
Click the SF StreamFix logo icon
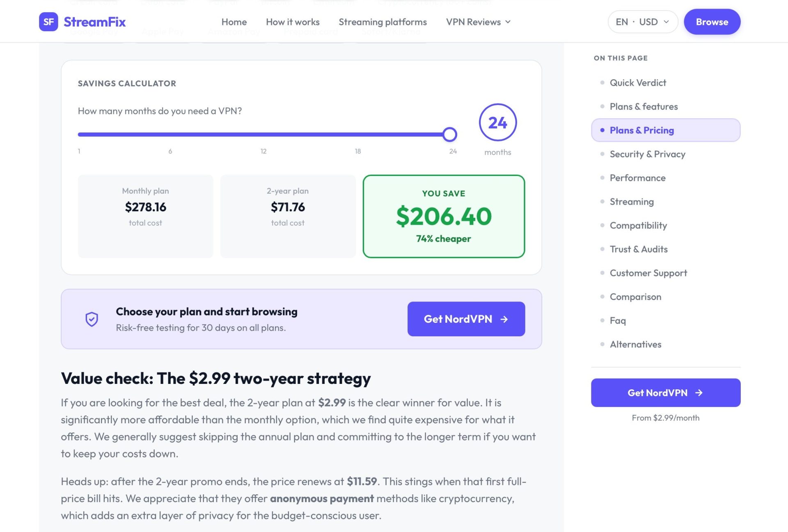(48, 22)
